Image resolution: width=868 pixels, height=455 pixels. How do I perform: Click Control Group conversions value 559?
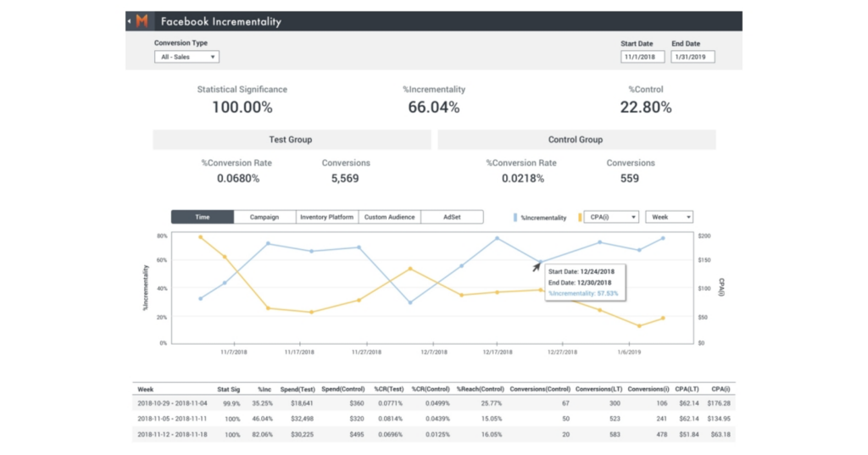click(x=630, y=178)
